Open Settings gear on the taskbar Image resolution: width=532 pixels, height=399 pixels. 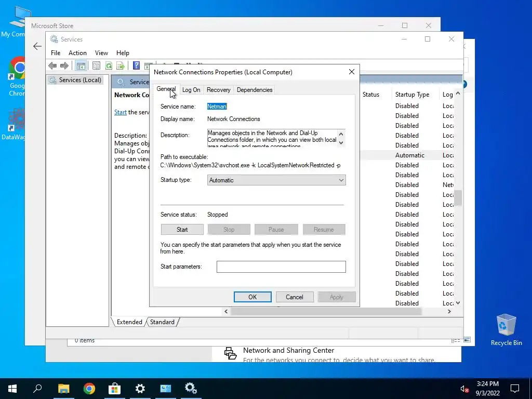140,389
